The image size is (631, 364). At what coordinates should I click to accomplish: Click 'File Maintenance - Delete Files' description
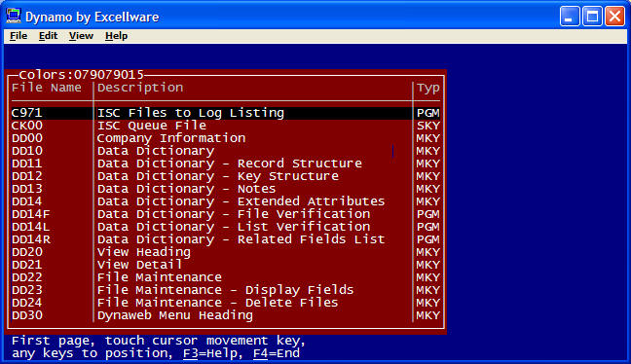click(218, 303)
